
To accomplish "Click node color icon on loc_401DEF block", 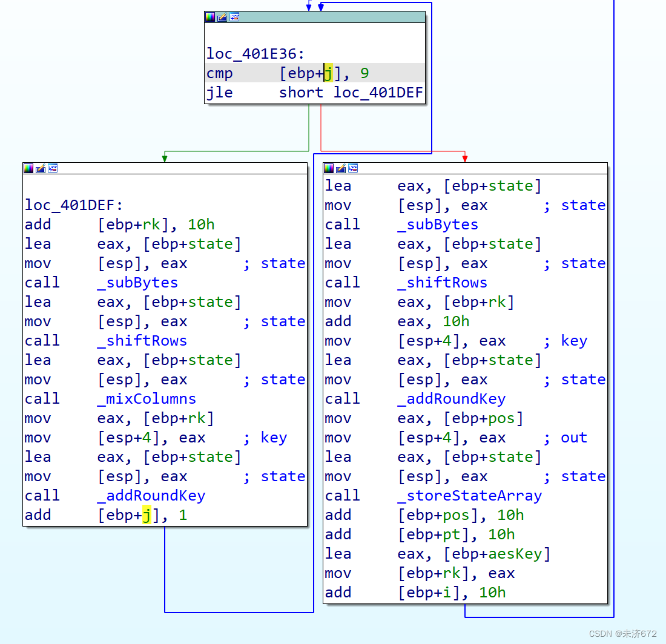I will click(28, 168).
